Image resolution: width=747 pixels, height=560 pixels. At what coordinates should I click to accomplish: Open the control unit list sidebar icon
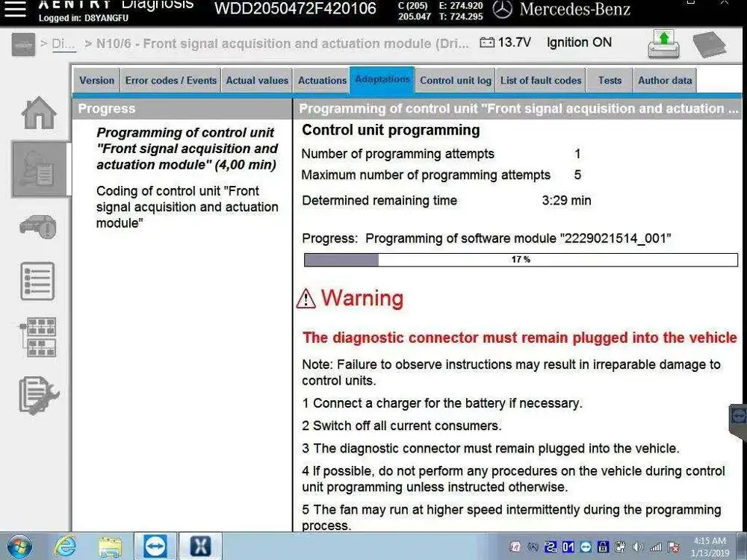pos(37,281)
